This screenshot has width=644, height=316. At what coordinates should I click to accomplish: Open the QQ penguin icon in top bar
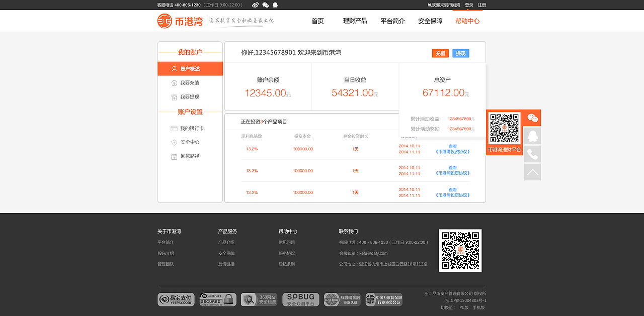pos(275,5)
